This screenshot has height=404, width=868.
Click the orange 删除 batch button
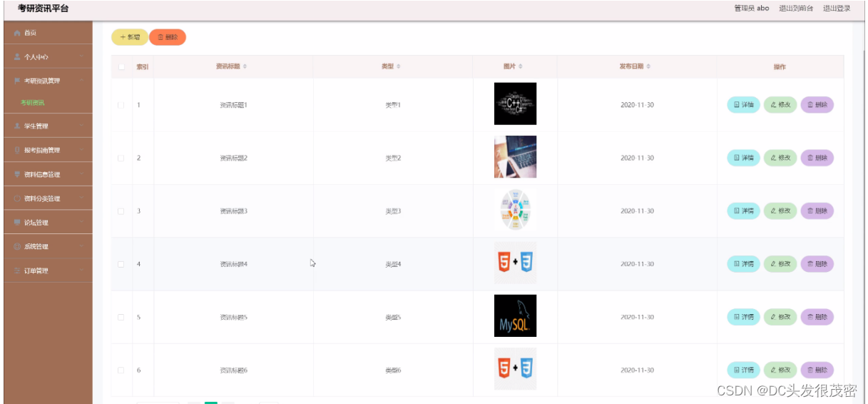pyautogui.click(x=168, y=37)
